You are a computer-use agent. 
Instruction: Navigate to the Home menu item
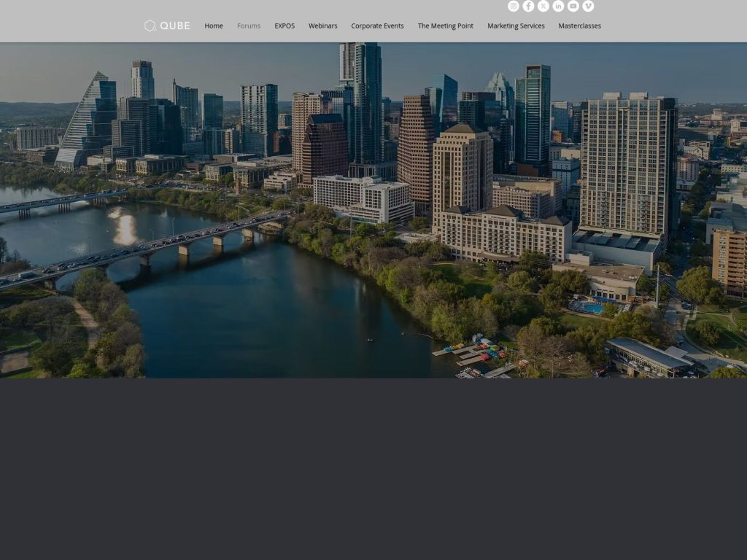[x=214, y=26]
